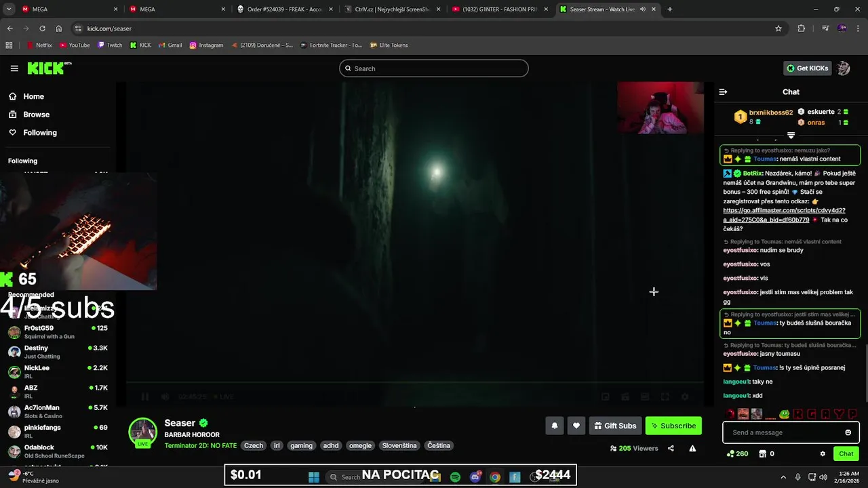This screenshot has height=488, width=868.
Task: Share the stream via share icon
Action: pyautogui.click(x=671, y=448)
